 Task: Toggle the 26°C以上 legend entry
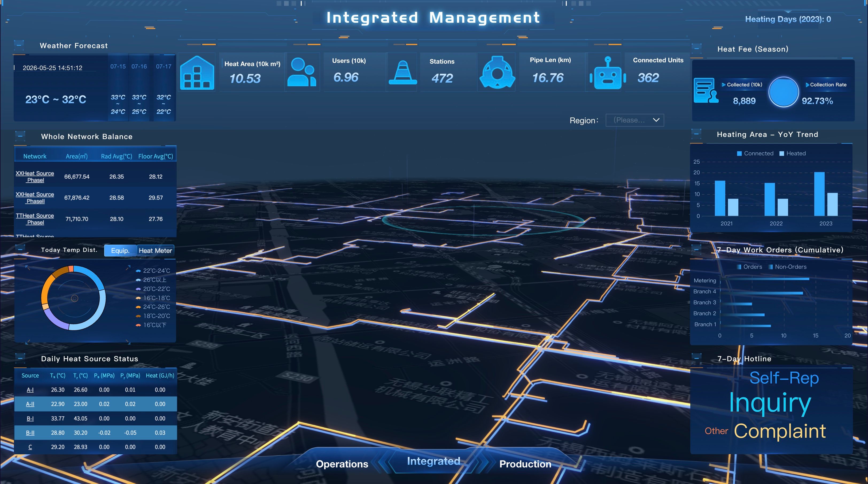pos(151,280)
